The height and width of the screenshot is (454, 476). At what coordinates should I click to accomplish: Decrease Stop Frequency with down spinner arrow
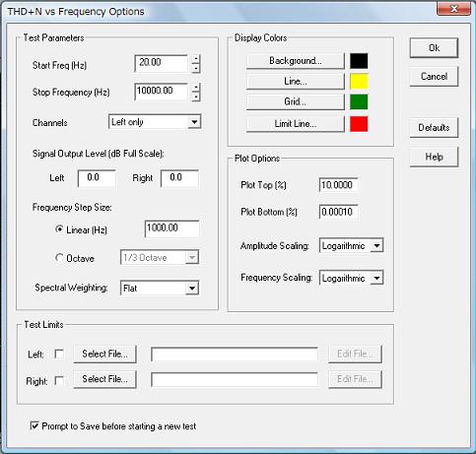pyautogui.click(x=196, y=97)
